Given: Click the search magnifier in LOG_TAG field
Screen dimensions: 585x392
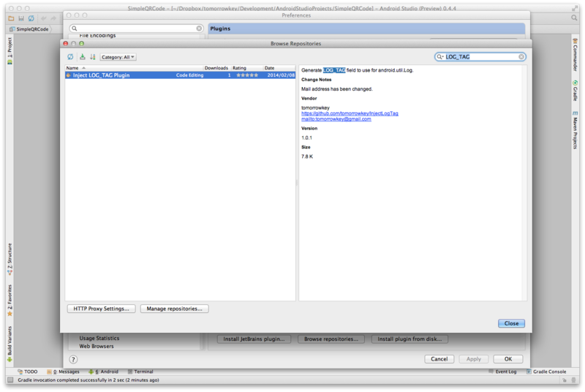Looking at the screenshot, I should 440,57.
